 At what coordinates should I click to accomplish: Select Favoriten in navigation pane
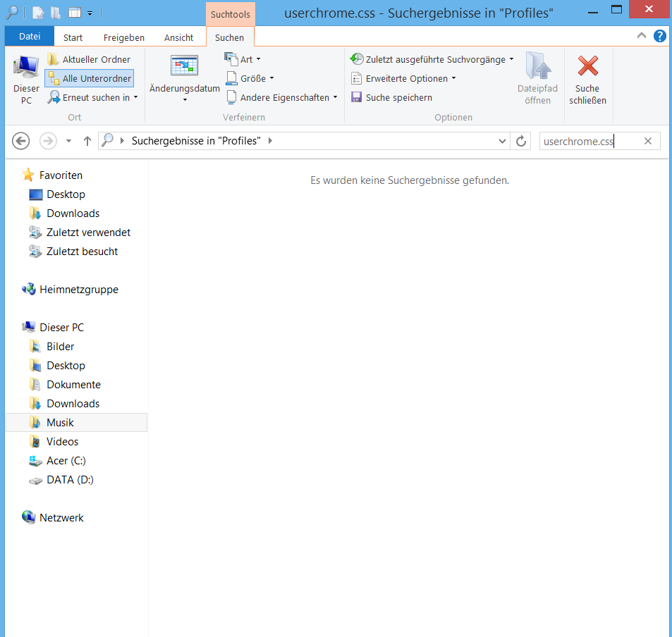coord(61,175)
